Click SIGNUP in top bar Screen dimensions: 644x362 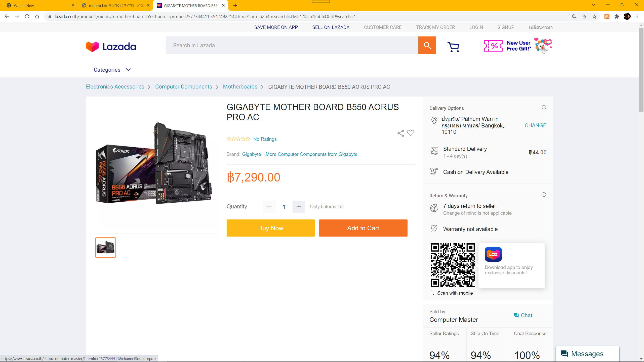coord(506,27)
